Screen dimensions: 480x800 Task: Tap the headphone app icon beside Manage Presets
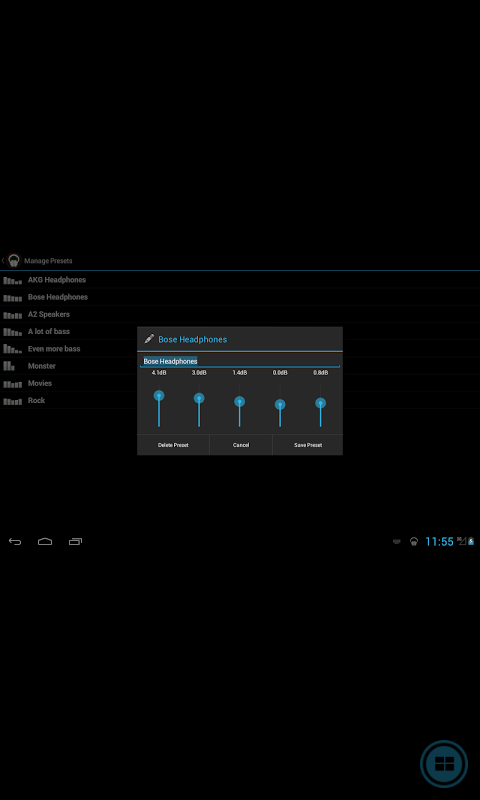(14, 260)
